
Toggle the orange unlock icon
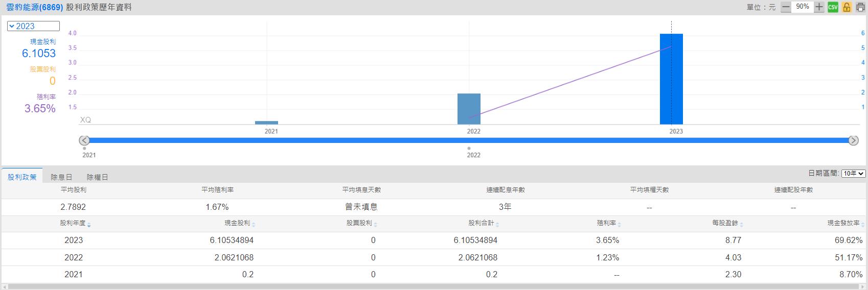(x=847, y=7)
